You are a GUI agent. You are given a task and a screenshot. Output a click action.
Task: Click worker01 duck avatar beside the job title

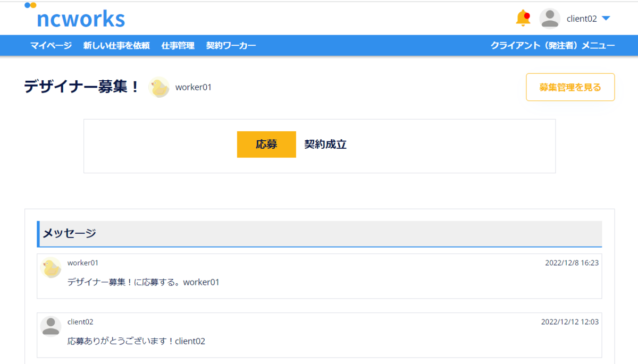tap(159, 87)
